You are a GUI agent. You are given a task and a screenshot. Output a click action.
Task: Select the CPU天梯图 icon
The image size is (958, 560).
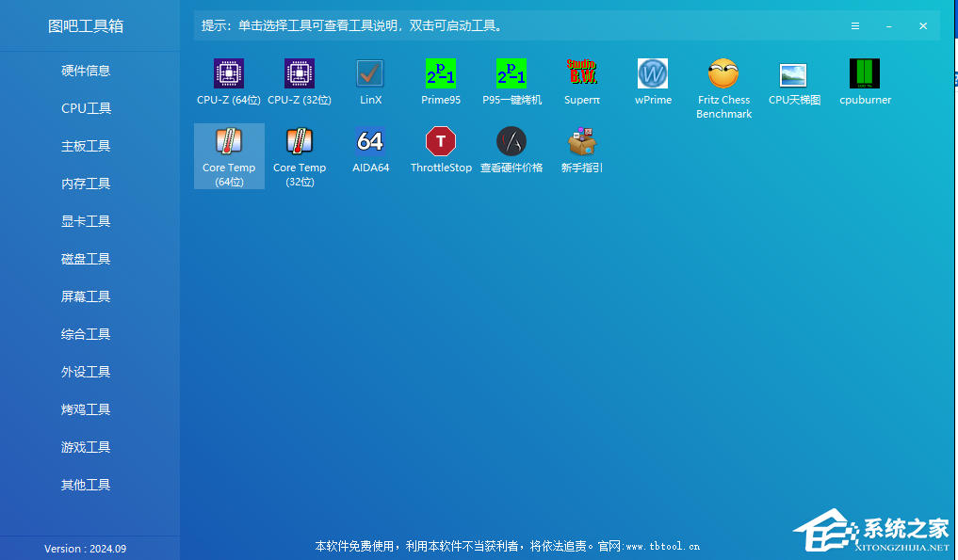coord(794,74)
